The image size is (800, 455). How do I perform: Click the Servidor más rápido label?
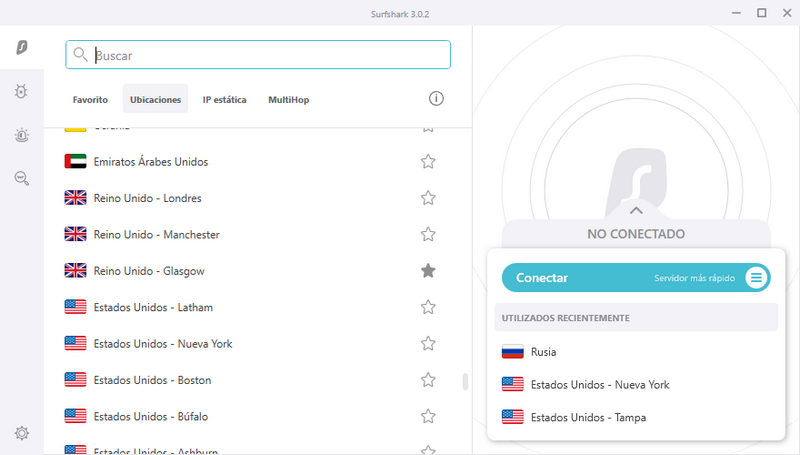click(694, 278)
